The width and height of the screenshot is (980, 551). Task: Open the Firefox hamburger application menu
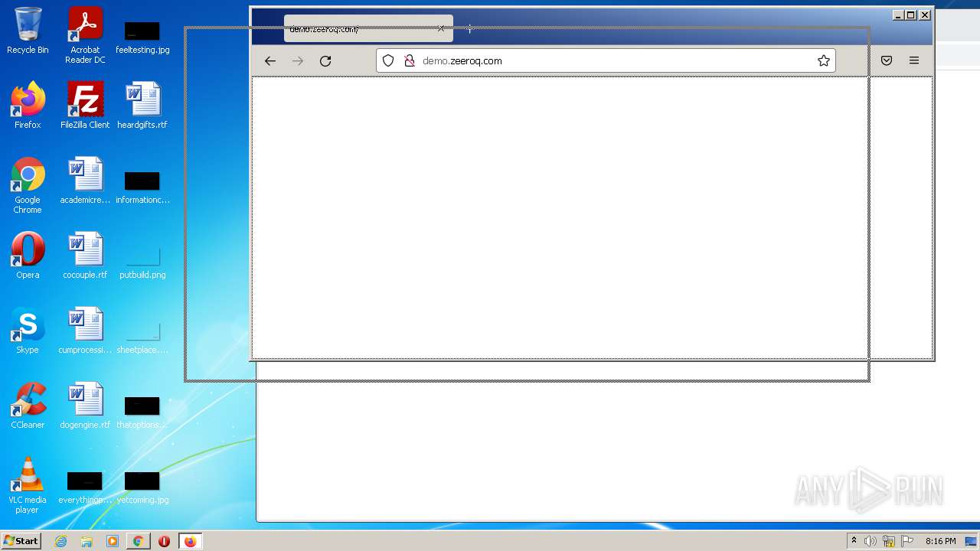click(914, 60)
